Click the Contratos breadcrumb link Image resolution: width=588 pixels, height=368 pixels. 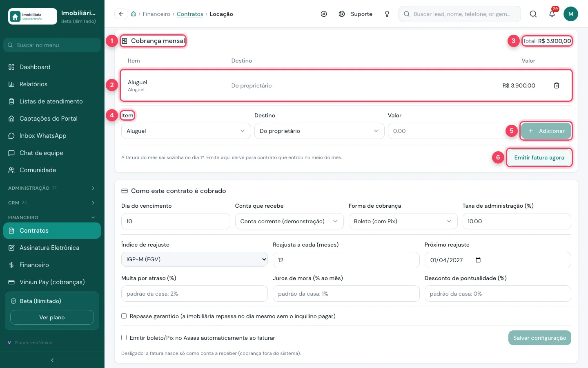tap(190, 14)
